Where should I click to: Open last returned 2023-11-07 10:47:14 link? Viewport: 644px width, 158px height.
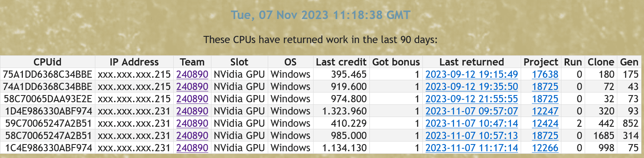472,123
